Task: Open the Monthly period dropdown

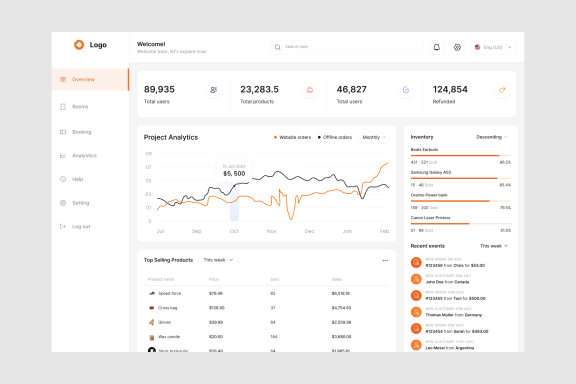Action: [374, 137]
